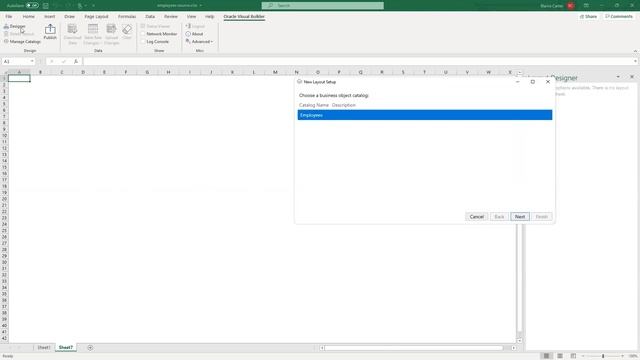Switch to the Data ribbon tab
Image resolution: width=640 pixels, height=360 pixels.
150,16
